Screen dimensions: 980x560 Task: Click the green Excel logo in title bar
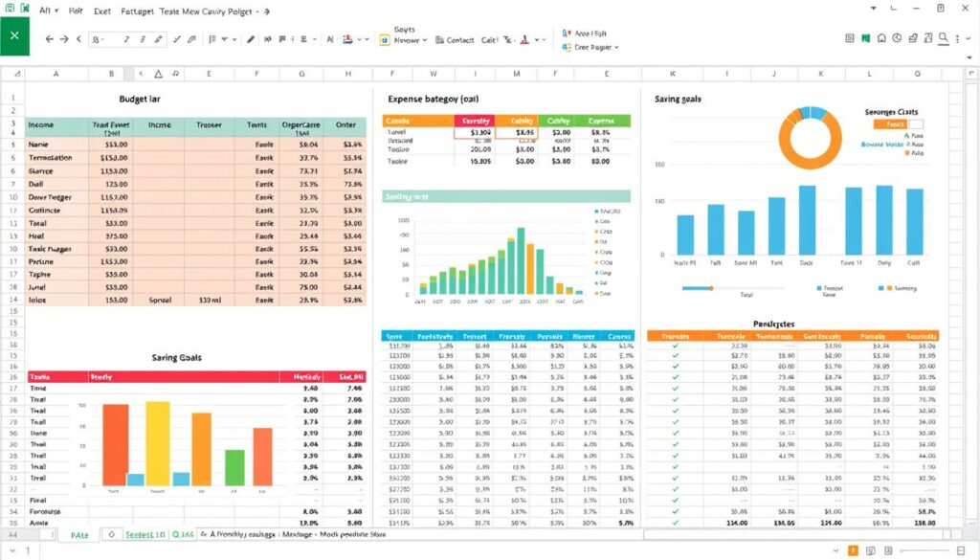point(25,8)
